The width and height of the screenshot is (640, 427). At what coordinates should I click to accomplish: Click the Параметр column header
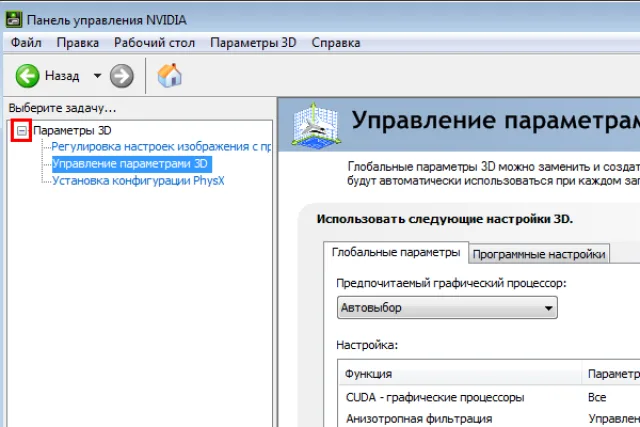tap(612, 374)
